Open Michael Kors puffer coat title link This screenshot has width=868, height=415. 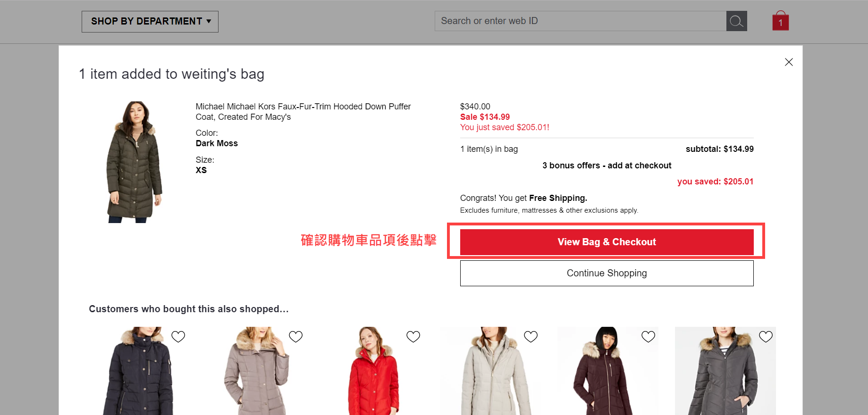(303, 112)
